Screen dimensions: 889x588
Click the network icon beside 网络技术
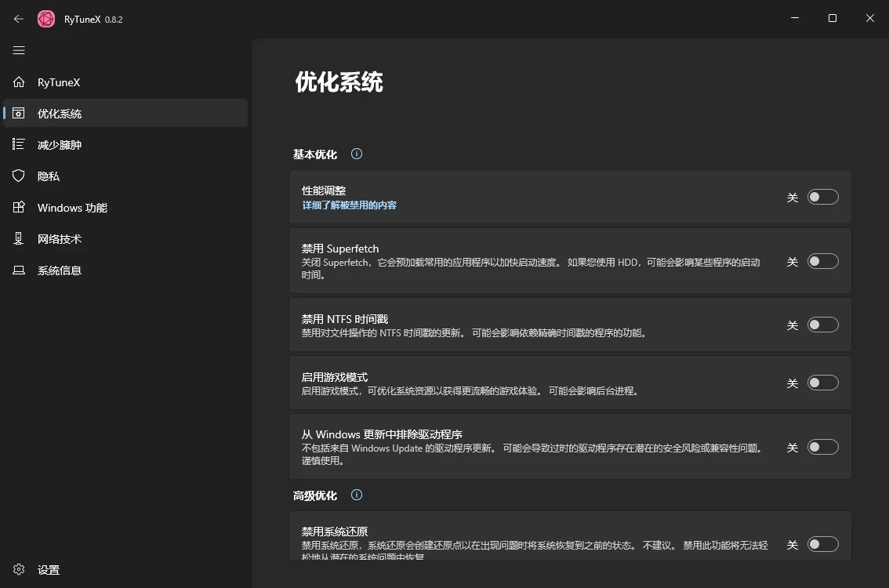click(x=19, y=238)
